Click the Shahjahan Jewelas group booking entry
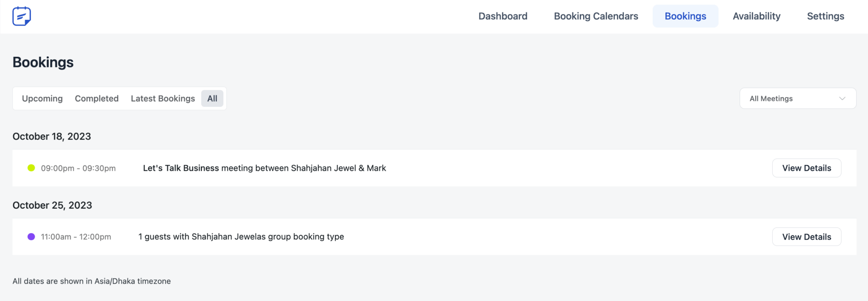Screen dimensions: 868x301 coord(241,237)
